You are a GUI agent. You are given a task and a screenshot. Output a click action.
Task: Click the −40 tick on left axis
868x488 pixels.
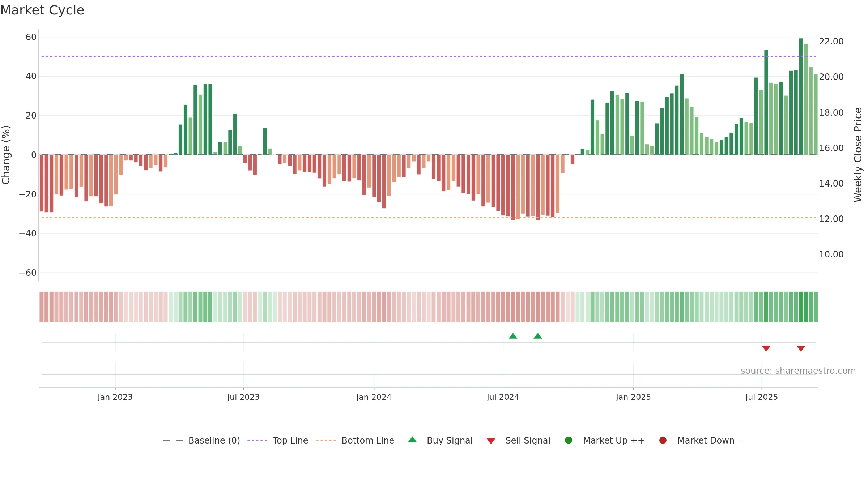[28, 233]
